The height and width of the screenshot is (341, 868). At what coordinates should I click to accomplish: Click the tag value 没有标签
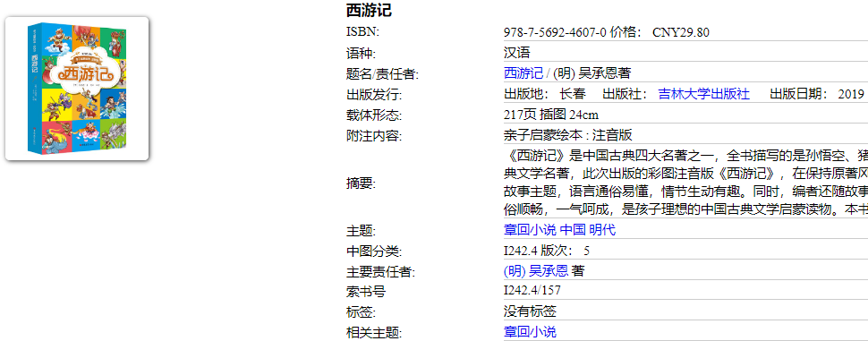(530, 311)
